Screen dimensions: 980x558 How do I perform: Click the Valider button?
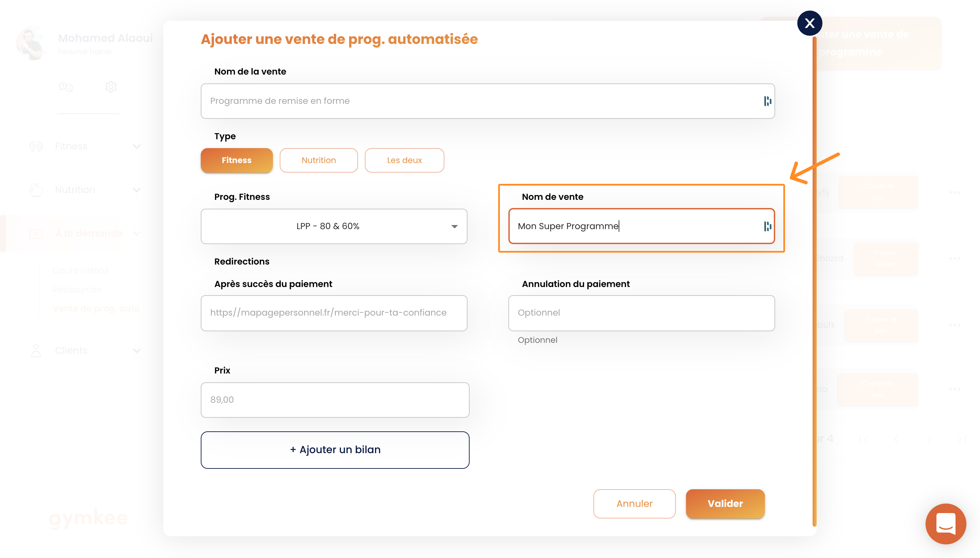pyautogui.click(x=725, y=504)
